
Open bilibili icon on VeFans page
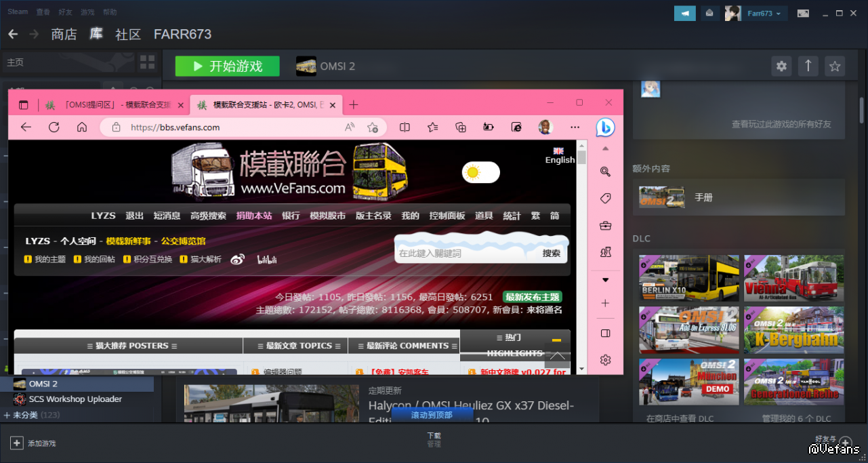click(x=267, y=259)
